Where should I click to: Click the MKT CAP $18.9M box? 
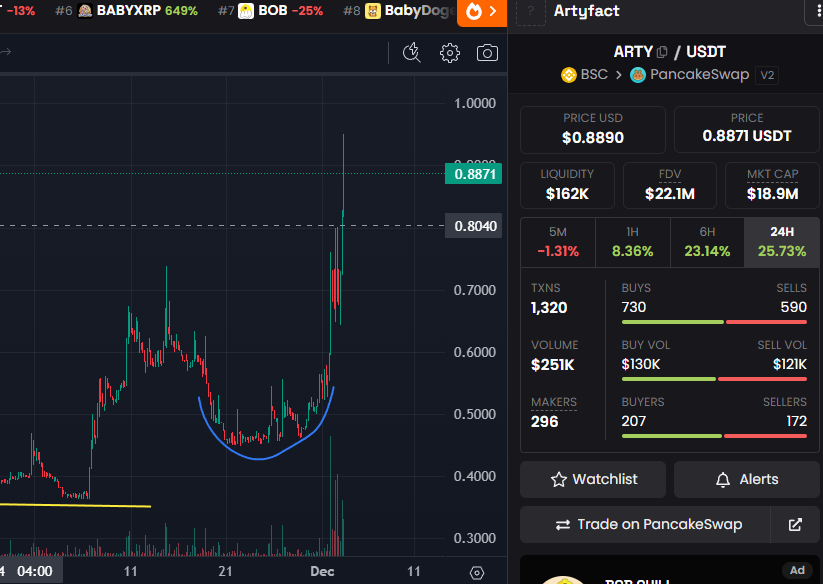[x=772, y=186]
